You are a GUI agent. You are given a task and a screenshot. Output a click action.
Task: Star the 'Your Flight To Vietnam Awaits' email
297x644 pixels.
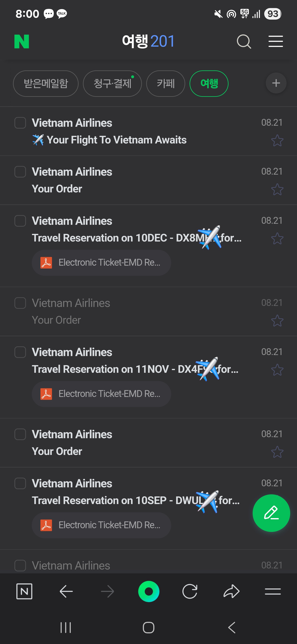point(277,141)
